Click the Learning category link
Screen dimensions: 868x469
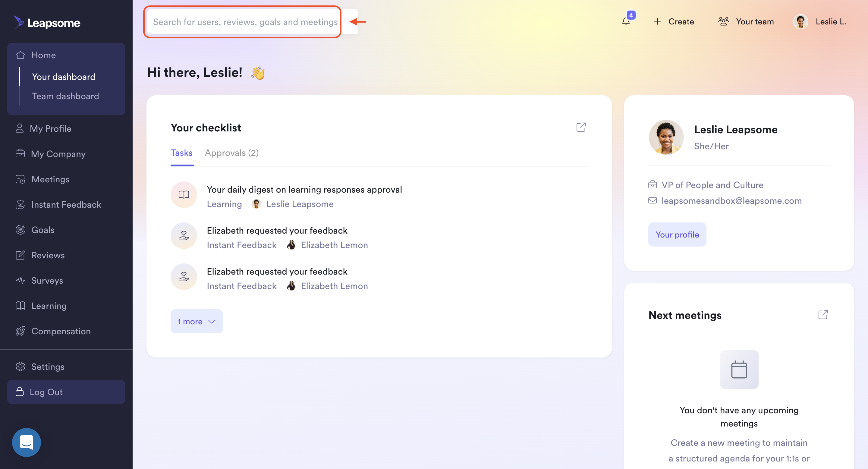pos(225,204)
